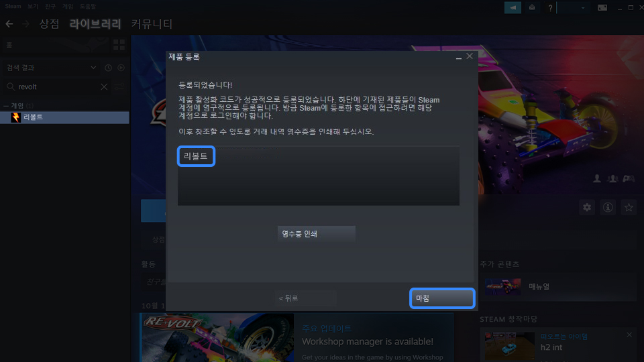Click the 매뉴얼 thumbnail image

[x=502, y=286]
